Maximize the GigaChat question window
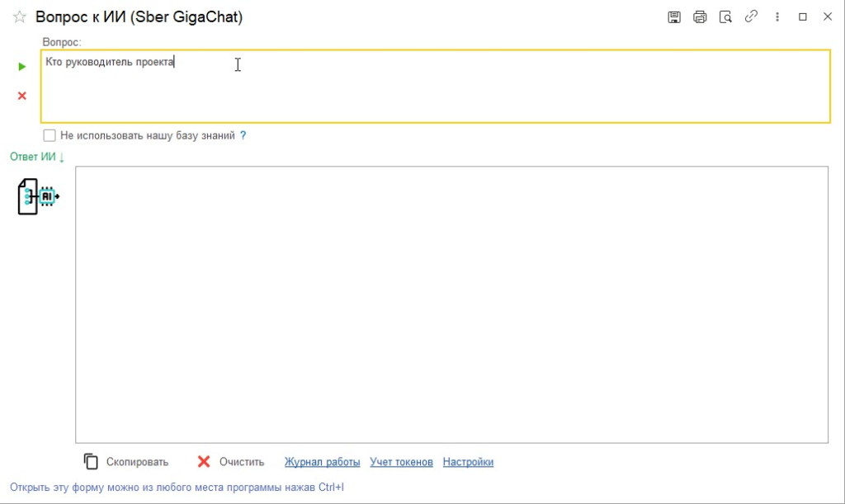Screen dimensions: 845x504 (803, 17)
